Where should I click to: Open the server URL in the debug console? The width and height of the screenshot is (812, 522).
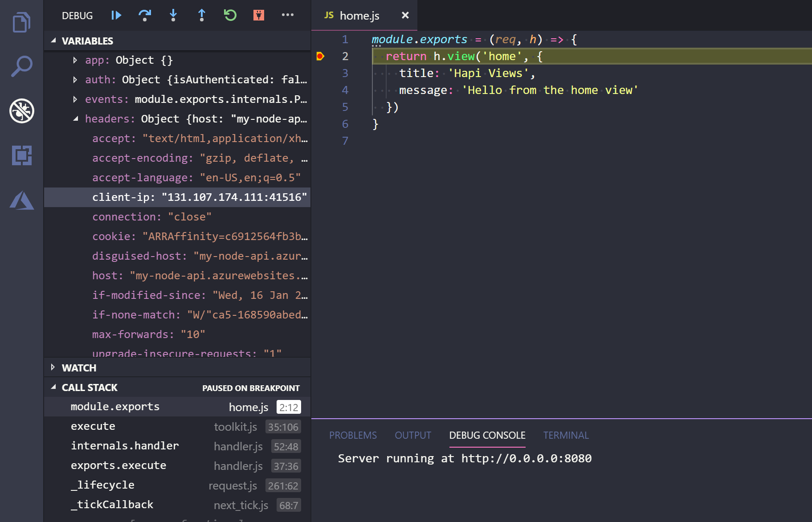coord(526,458)
